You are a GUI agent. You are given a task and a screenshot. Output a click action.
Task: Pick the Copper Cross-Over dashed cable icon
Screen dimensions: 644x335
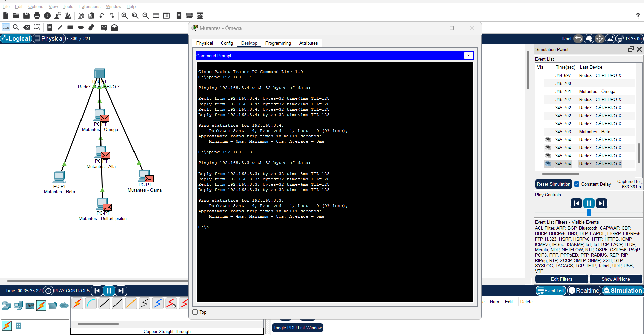[x=118, y=304]
